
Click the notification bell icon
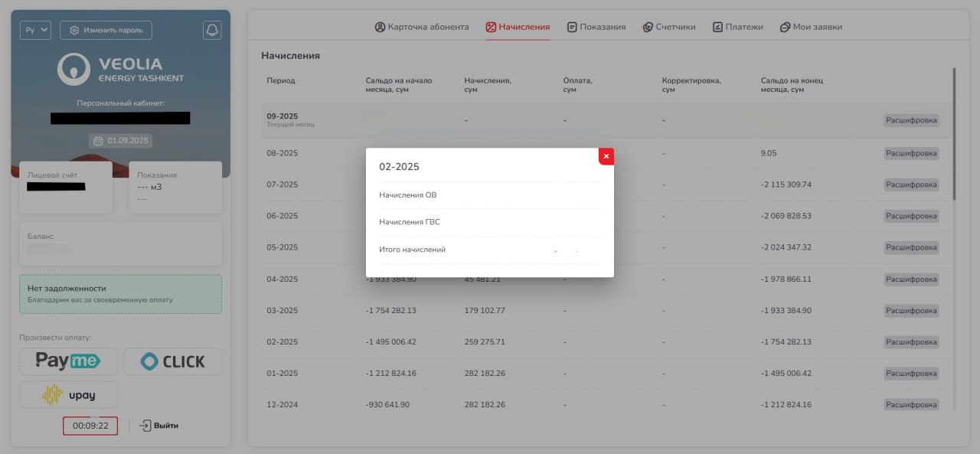[x=212, y=30]
